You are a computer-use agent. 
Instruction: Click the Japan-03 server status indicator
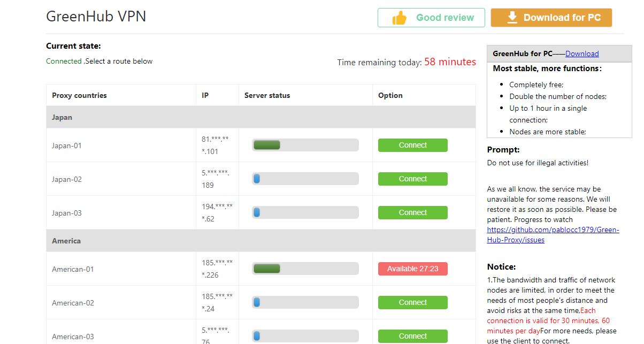[x=305, y=212]
